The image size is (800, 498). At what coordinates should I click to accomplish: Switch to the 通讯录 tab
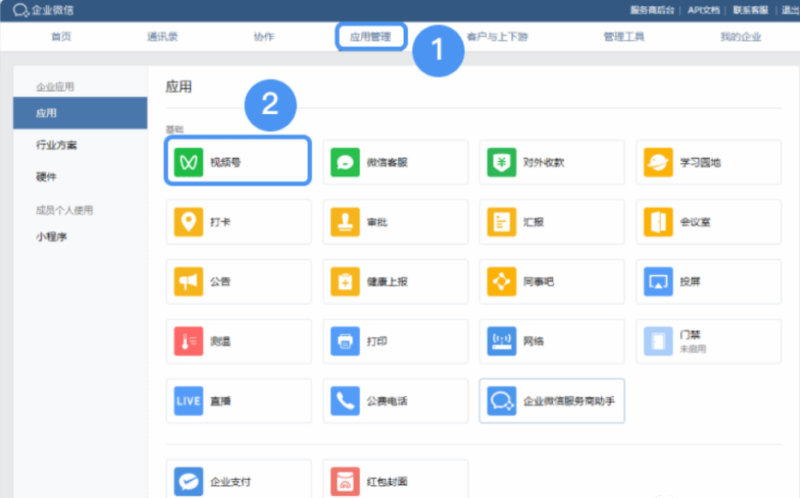(x=162, y=37)
